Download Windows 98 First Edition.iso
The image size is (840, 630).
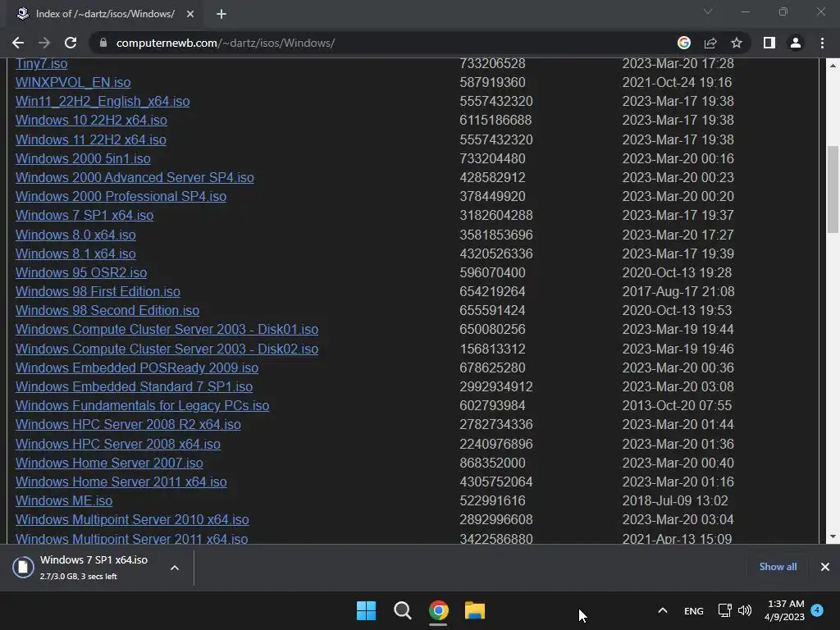98,291
